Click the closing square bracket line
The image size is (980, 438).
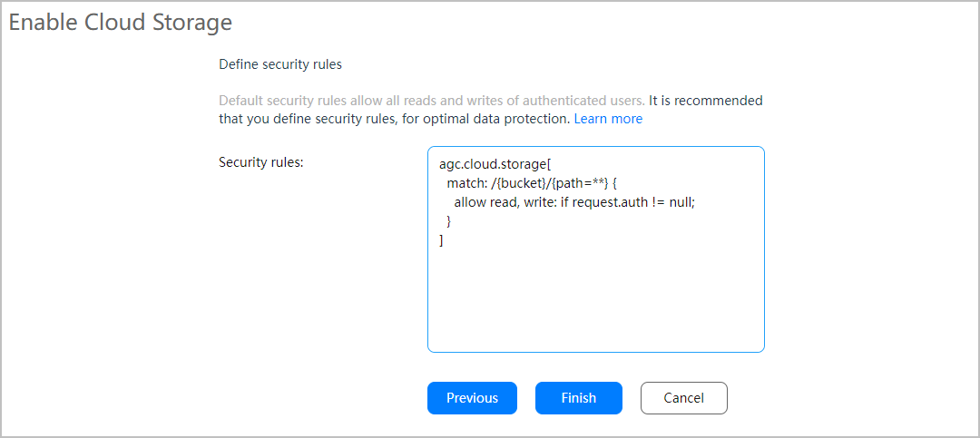coord(441,240)
